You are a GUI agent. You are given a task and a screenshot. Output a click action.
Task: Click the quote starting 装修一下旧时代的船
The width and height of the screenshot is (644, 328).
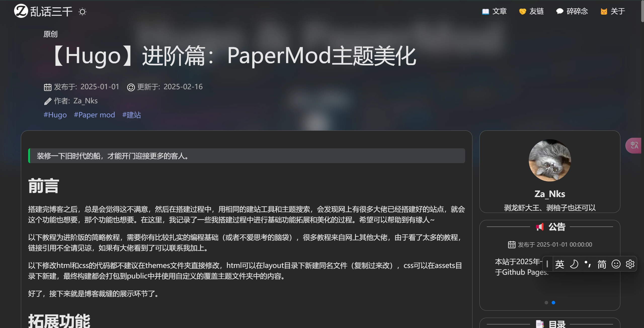(247, 156)
